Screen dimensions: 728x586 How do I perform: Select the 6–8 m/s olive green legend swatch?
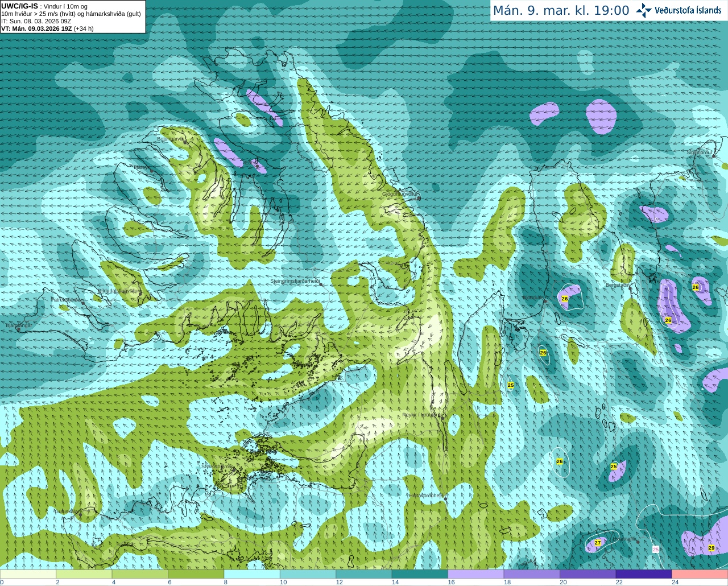pyautogui.click(x=196, y=574)
